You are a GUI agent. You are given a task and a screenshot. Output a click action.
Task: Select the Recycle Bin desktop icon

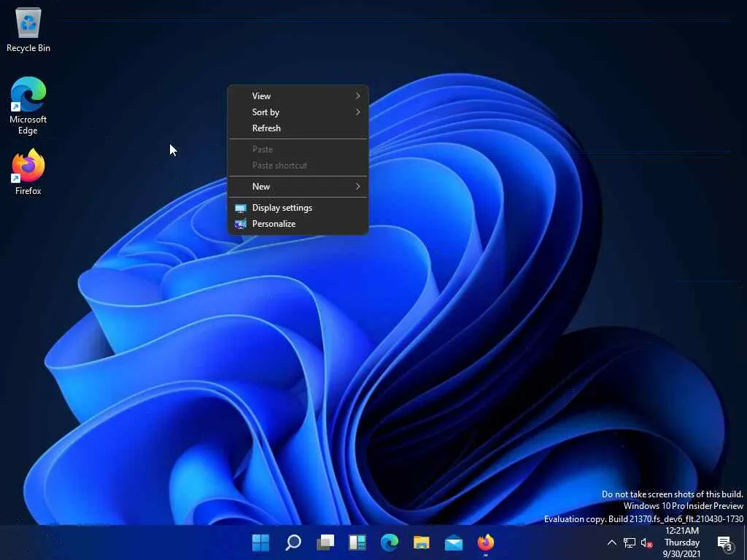click(x=28, y=29)
